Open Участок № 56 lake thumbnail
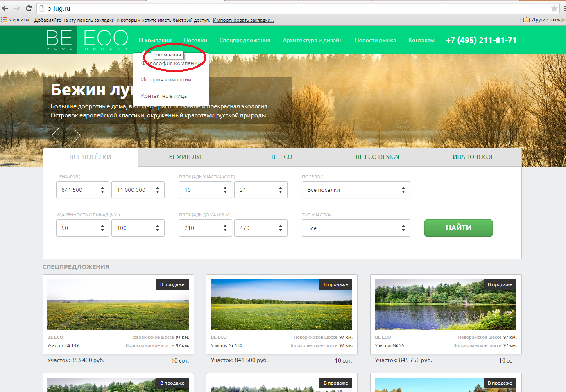The image size is (566, 392). click(445, 305)
